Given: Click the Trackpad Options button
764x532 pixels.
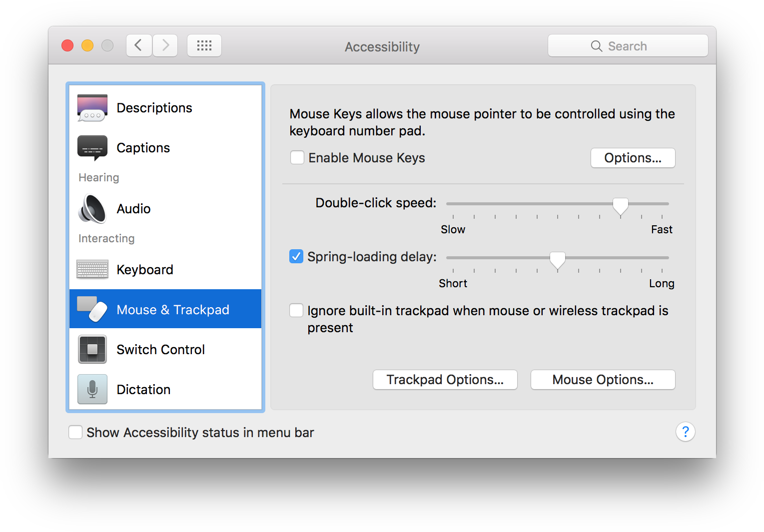Looking at the screenshot, I should [x=445, y=379].
